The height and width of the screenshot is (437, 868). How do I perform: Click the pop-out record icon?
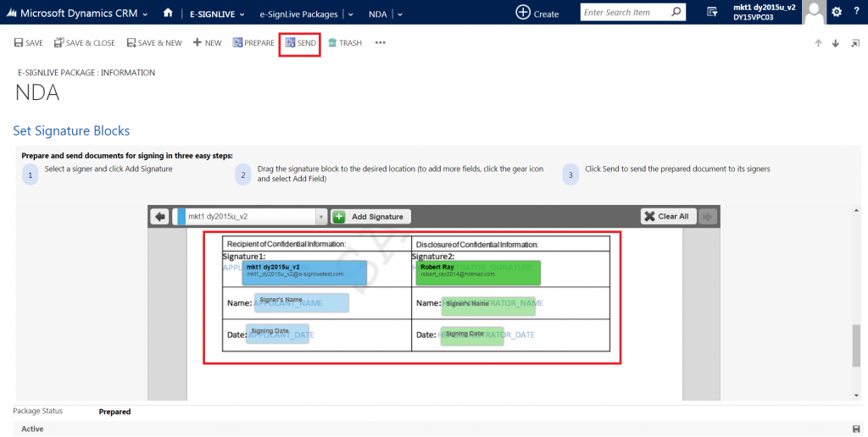pos(855,43)
